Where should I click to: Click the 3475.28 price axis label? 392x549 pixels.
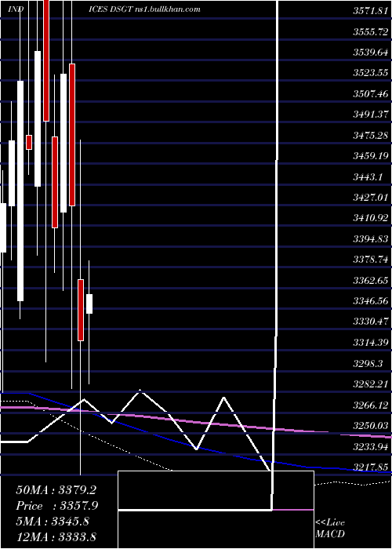(371, 136)
